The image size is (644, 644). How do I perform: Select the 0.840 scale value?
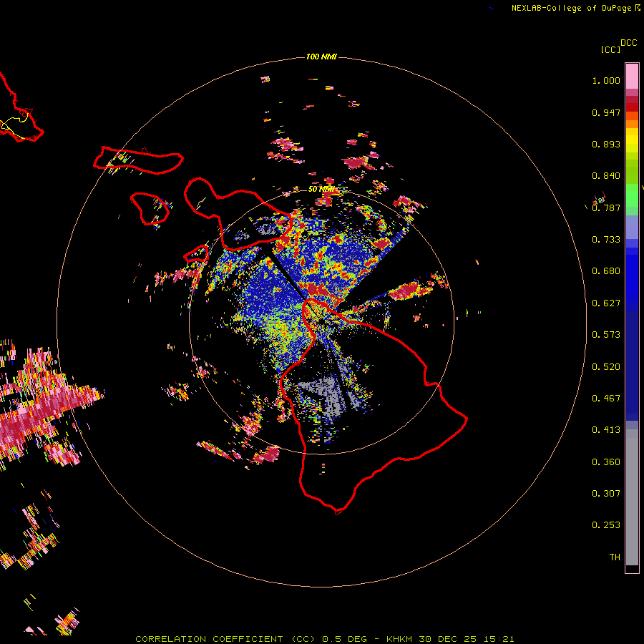606,176
